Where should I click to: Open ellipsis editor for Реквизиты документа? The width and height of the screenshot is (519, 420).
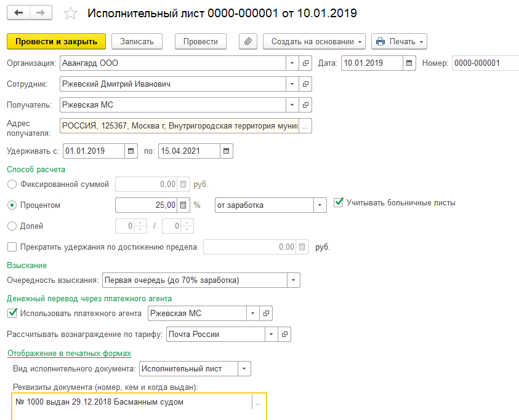point(258,403)
